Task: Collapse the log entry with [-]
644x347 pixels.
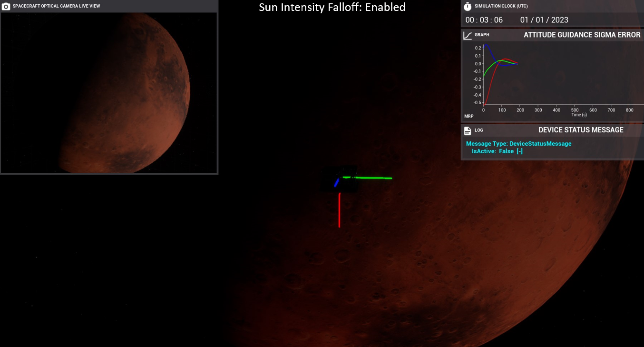Action: 519,151
